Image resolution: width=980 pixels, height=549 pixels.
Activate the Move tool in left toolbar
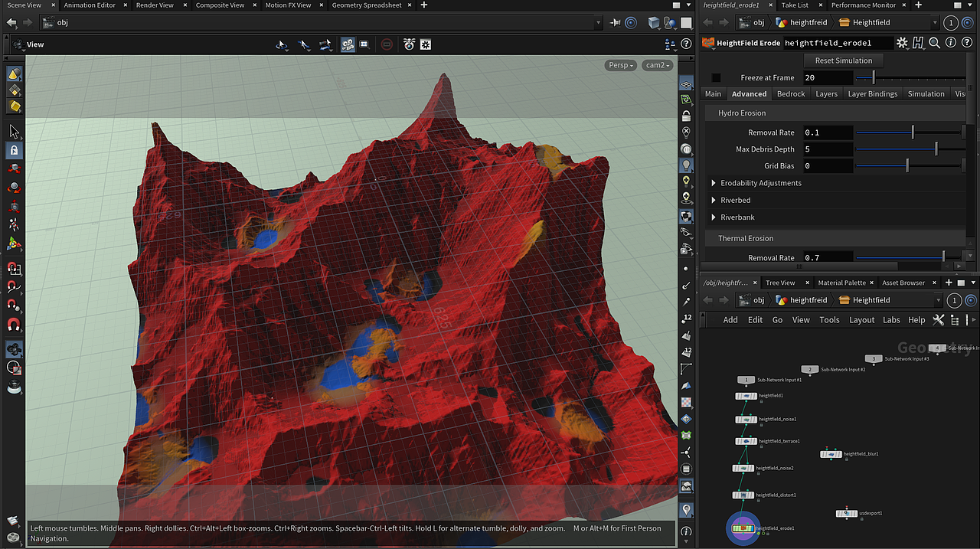14,169
